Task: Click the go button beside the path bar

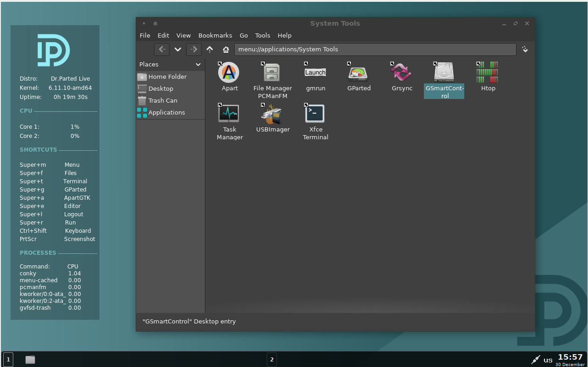Action: tap(525, 49)
